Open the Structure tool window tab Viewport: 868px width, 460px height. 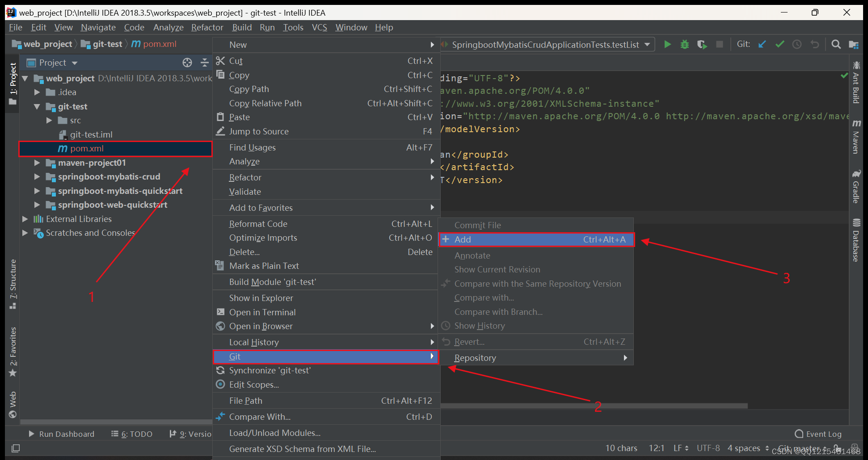coord(13,284)
